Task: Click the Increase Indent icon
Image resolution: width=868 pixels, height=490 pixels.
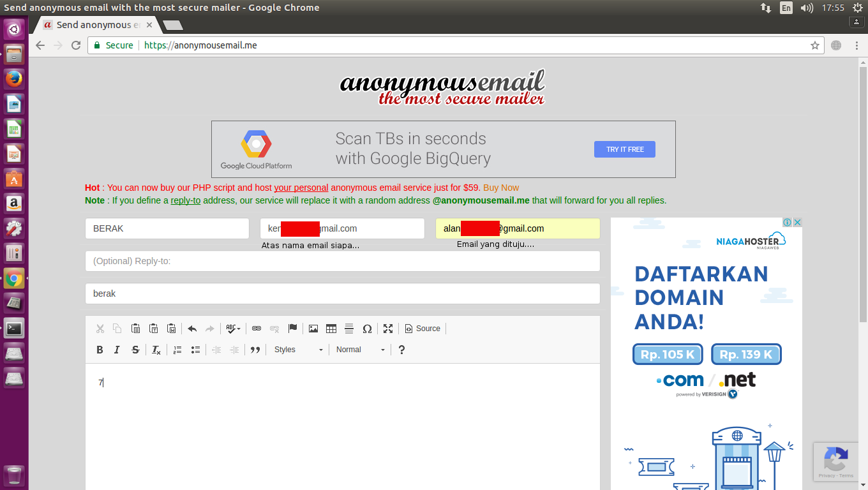Action: (234, 350)
